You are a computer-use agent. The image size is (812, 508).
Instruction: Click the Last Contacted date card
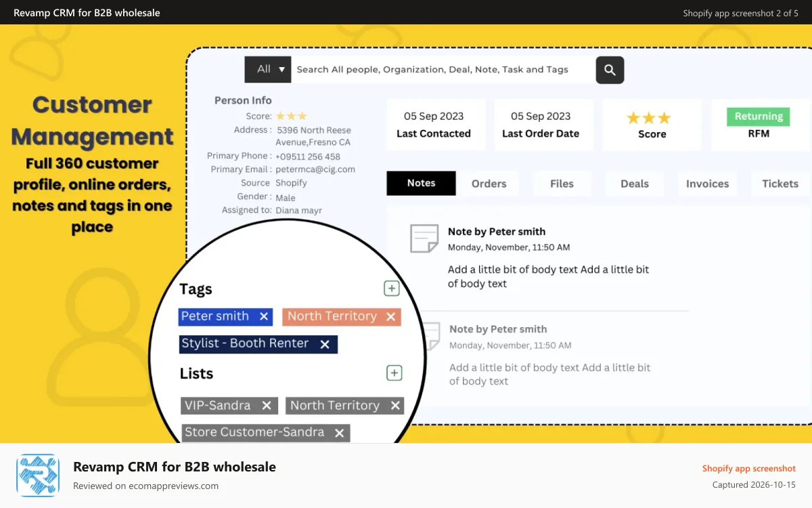pyautogui.click(x=436, y=125)
